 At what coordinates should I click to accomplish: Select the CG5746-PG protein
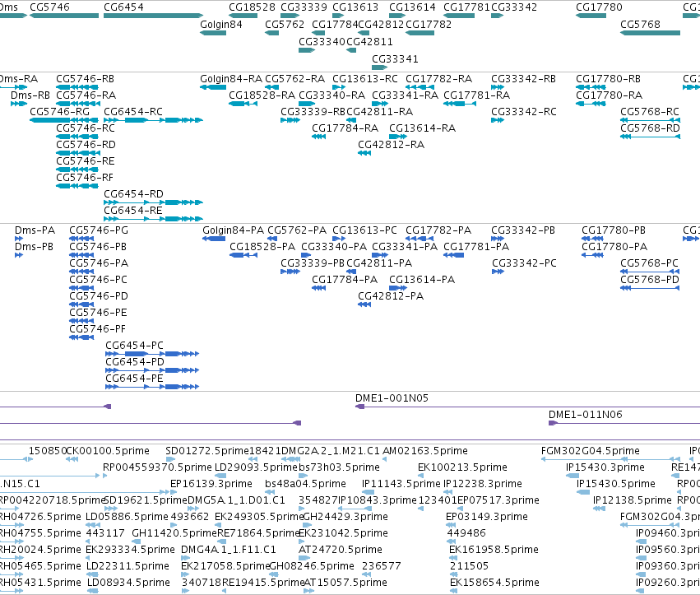coord(81,239)
